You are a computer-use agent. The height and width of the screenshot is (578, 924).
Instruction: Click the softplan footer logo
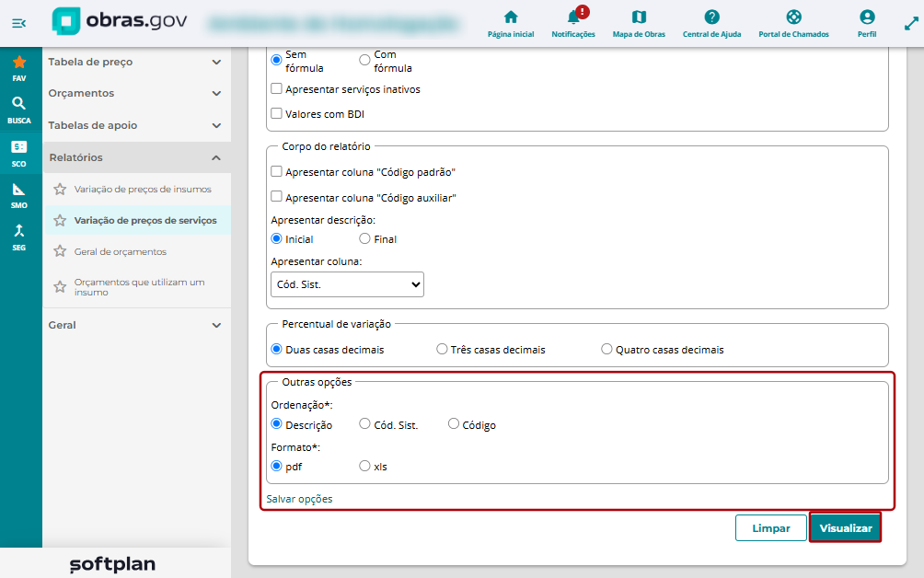click(112, 564)
